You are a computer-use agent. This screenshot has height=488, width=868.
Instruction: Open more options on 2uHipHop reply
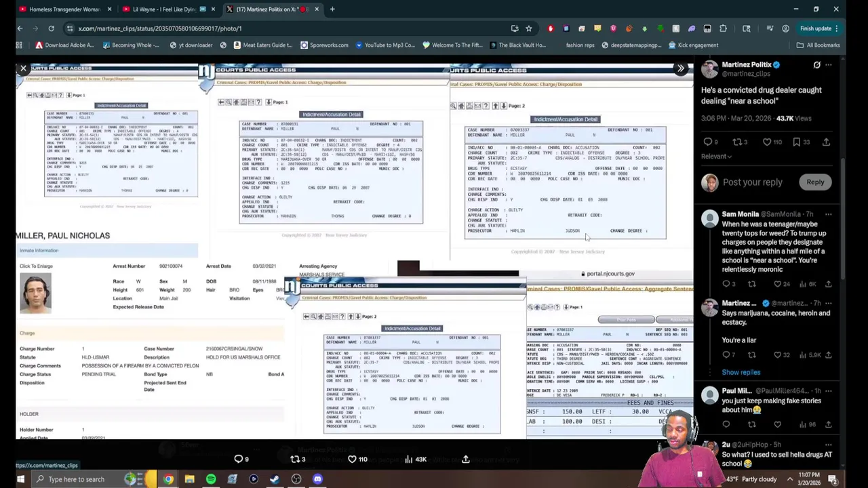pyautogui.click(x=828, y=445)
